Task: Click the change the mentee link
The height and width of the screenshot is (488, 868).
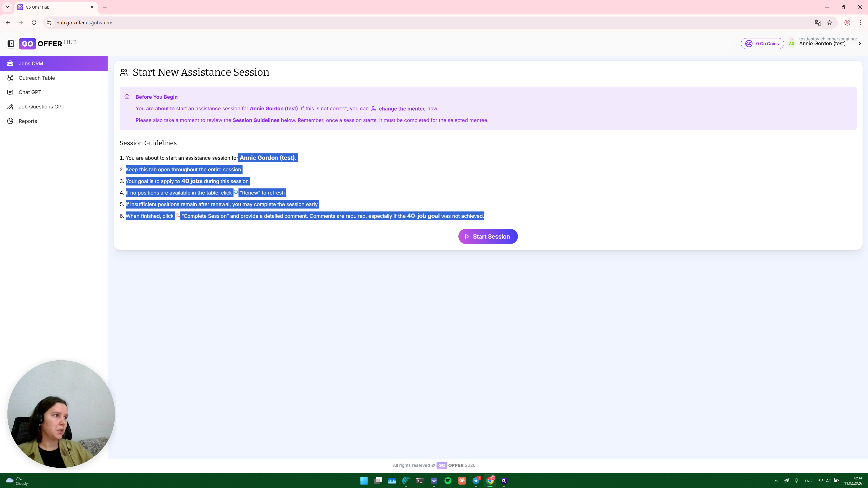Action: click(402, 109)
